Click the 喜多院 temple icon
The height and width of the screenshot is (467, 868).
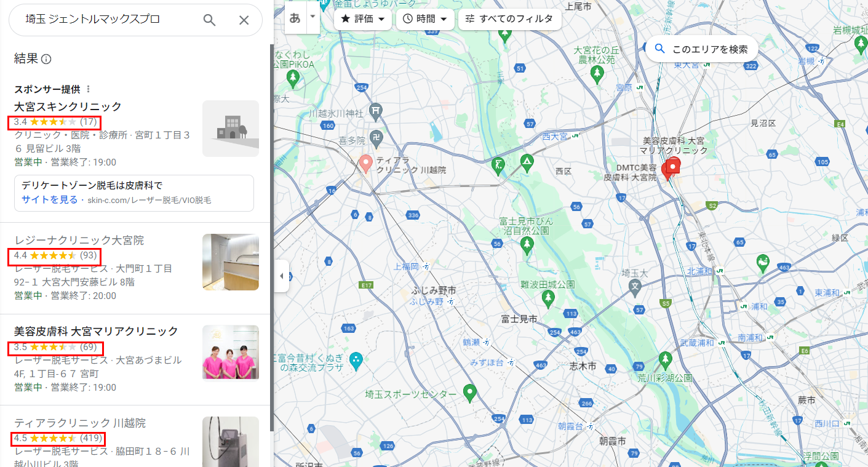click(376, 137)
